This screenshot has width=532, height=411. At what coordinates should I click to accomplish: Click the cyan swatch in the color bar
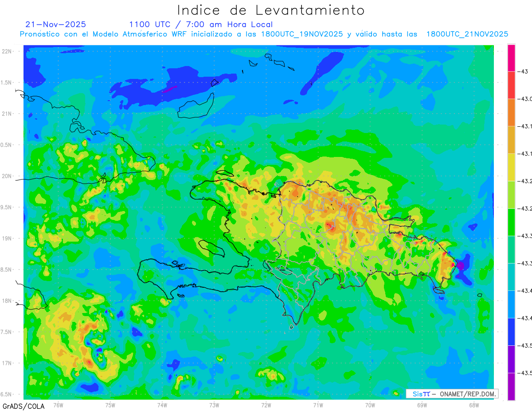tap(511, 277)
